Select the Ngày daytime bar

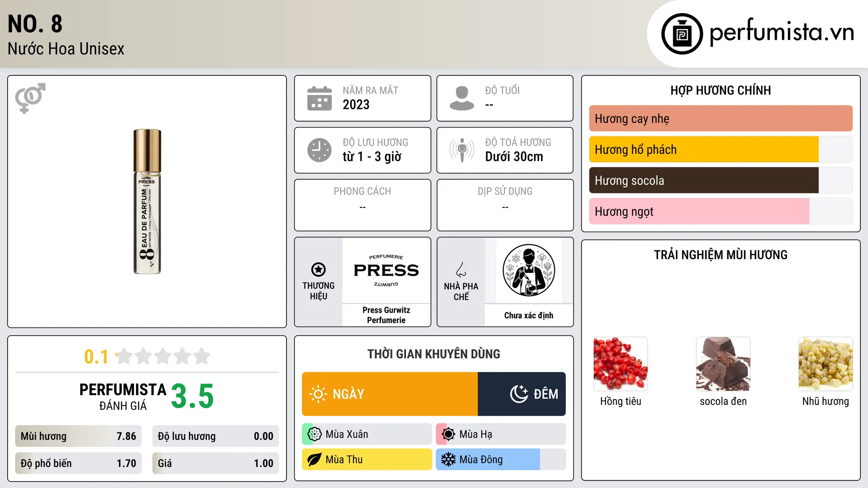click(x=390, y=394)
